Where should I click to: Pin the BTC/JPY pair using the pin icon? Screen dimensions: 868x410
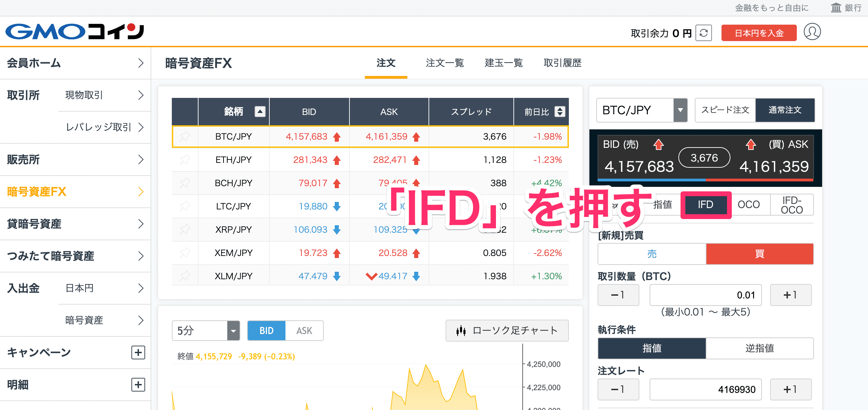tap(185, 136)
